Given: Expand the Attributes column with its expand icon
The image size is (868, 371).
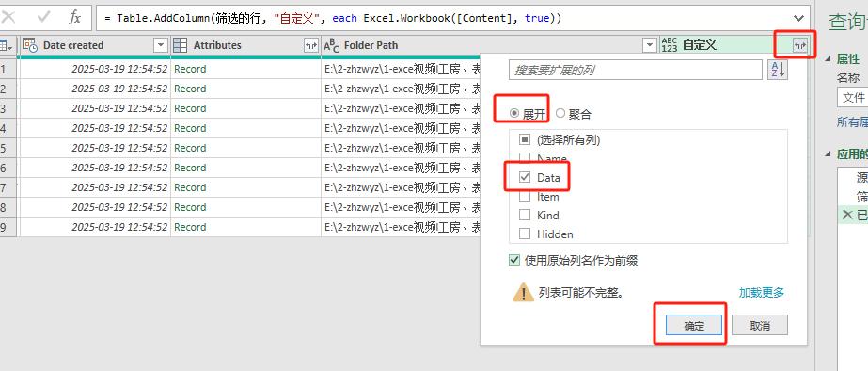Looking at the screenshot, I should (311, 45).
